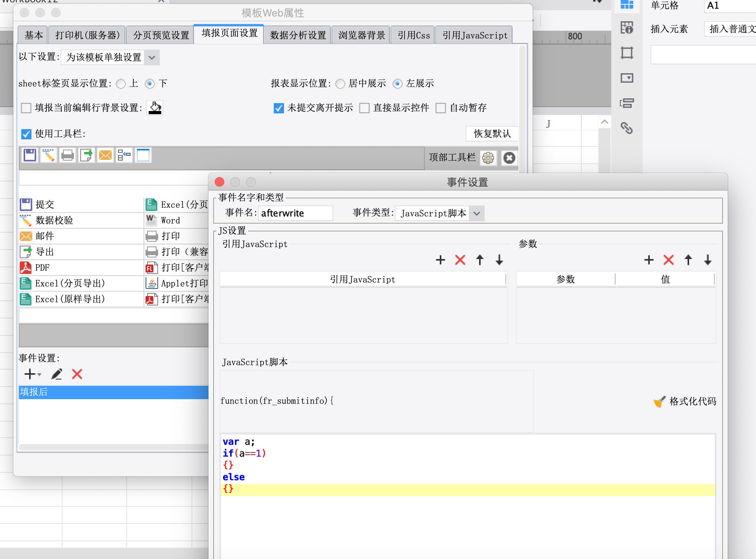Switch to 打印机(服务器) tab
756x559 pixels.
pyautogui.click(x=87, y=35)
